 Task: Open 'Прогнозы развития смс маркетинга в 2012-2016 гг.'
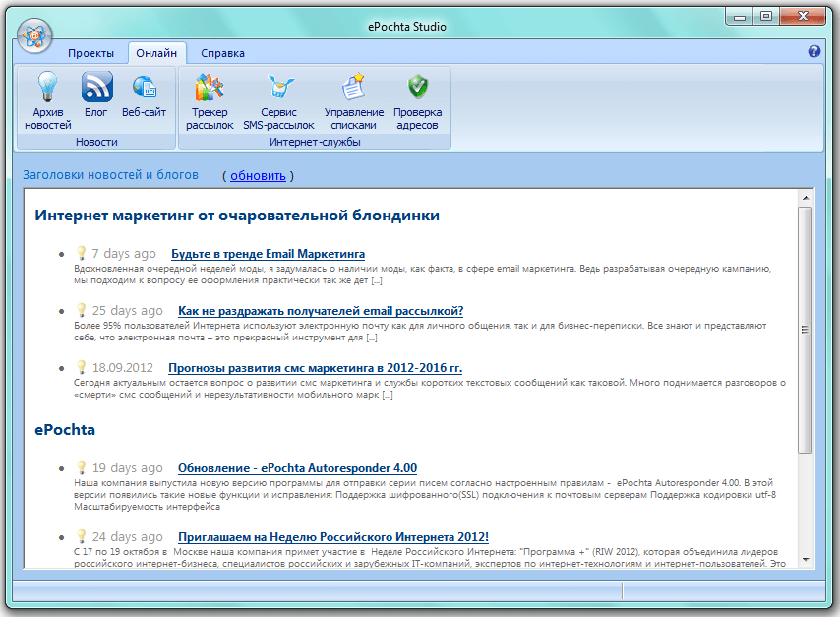(x=315, y=368)
